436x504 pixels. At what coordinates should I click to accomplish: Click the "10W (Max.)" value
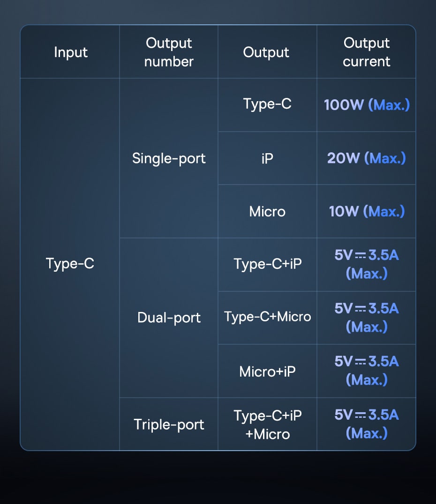pos(367,211)
